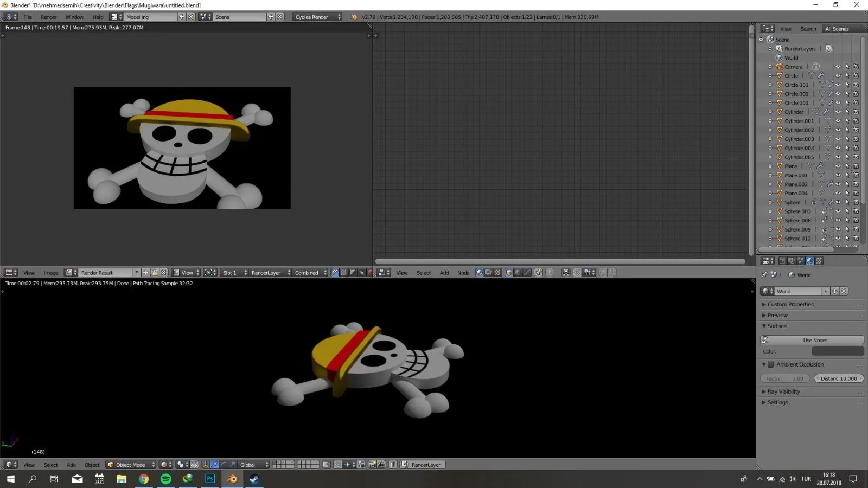
Task: Click the Camera object icon in outliner
Action: [780, 67]
